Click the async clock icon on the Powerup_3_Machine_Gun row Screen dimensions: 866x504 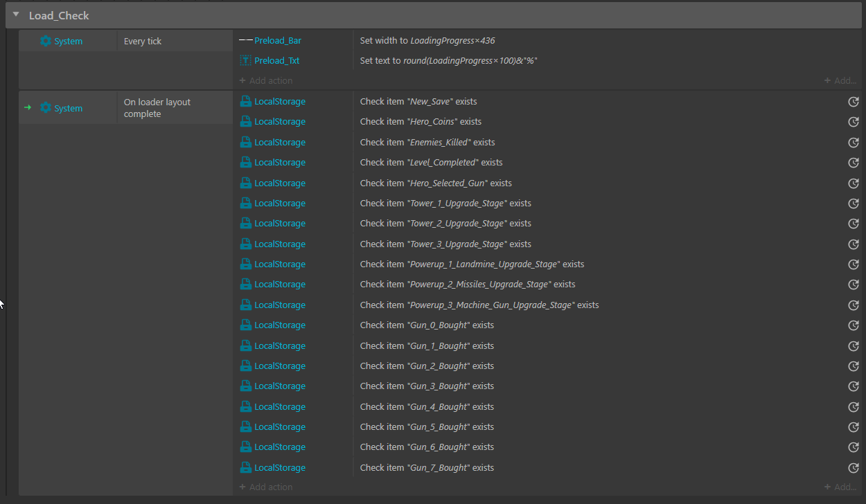coord(854,305)
